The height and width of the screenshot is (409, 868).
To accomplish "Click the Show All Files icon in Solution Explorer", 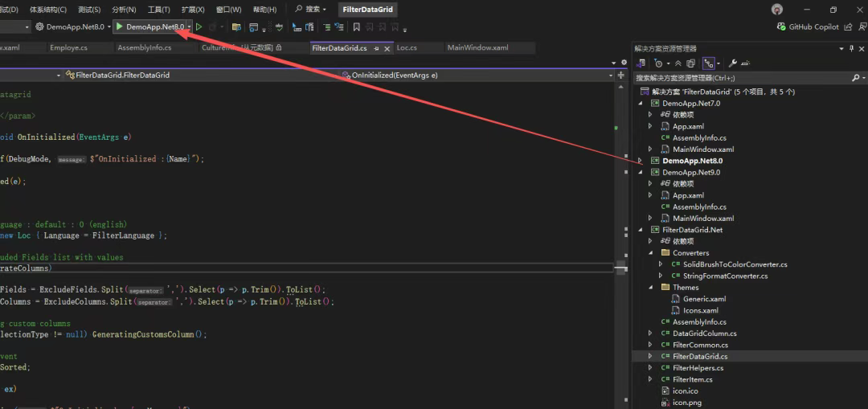I will pyautogui.click(x=691, y=63).
